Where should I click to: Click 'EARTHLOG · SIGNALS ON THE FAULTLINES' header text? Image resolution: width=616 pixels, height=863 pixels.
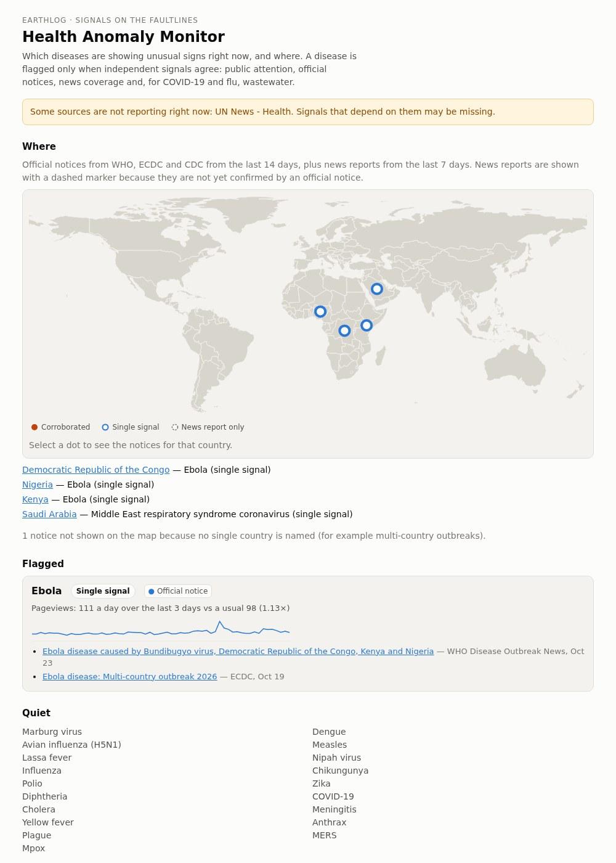pos(110,20)
